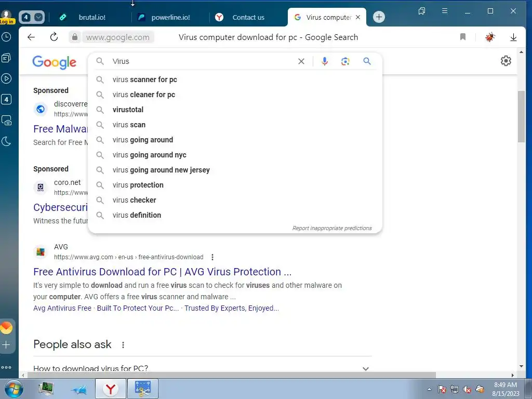Open the browser hamburger menu
Screen dimensions: 532x399
click(445, 11)
